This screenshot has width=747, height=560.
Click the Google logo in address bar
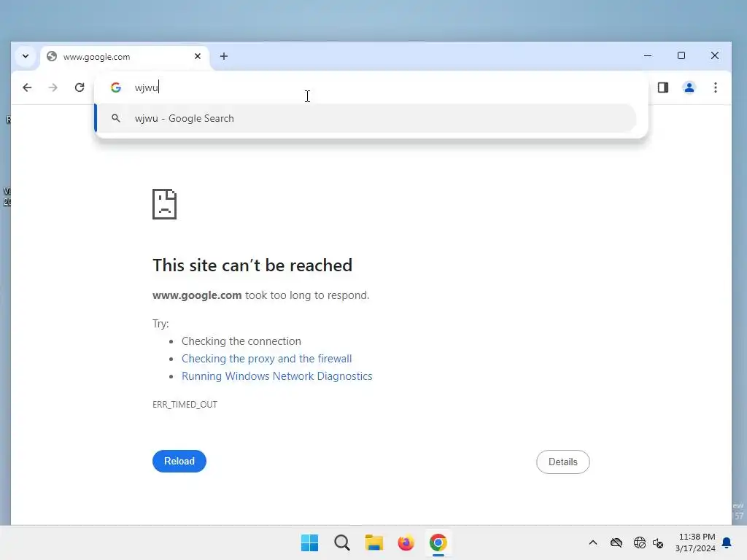coord(116,87)
